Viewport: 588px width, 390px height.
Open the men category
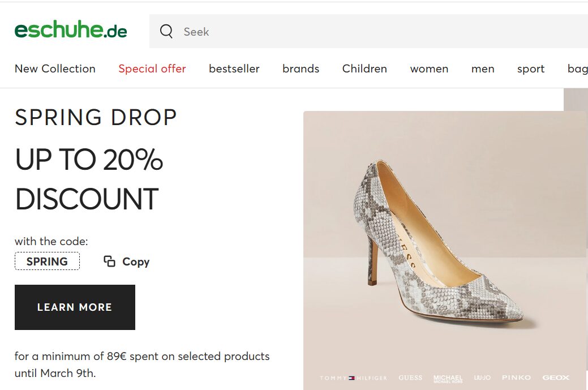click(x=483, y=69)
